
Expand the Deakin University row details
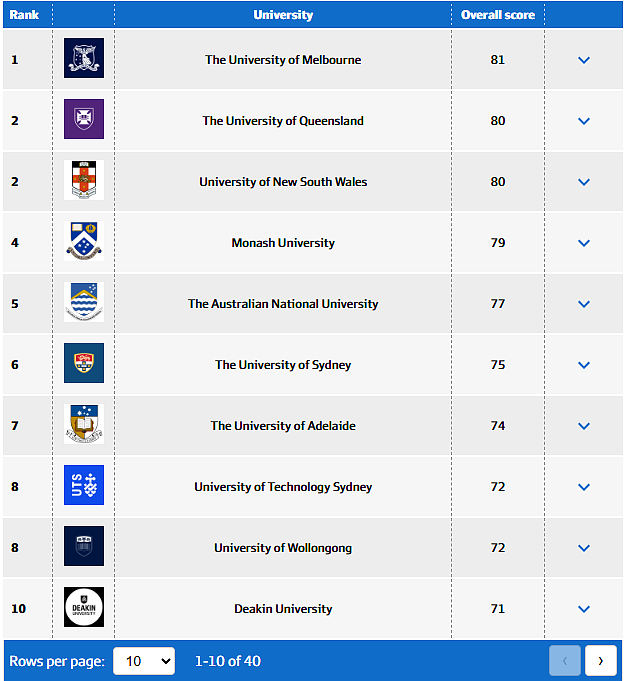(x=584, y=609)
